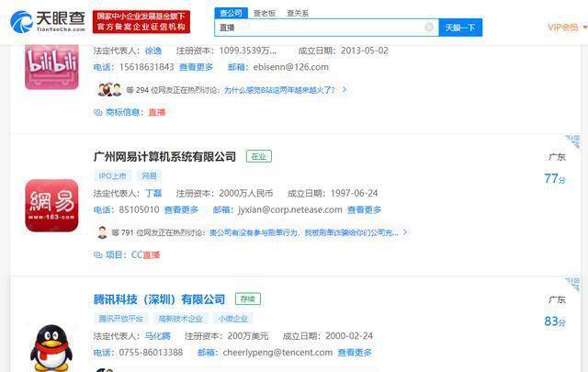Open 腾讯科技（深圳）有限公司 company page
The height and width of the screenshot is (372, 588).
pos(159,299)
